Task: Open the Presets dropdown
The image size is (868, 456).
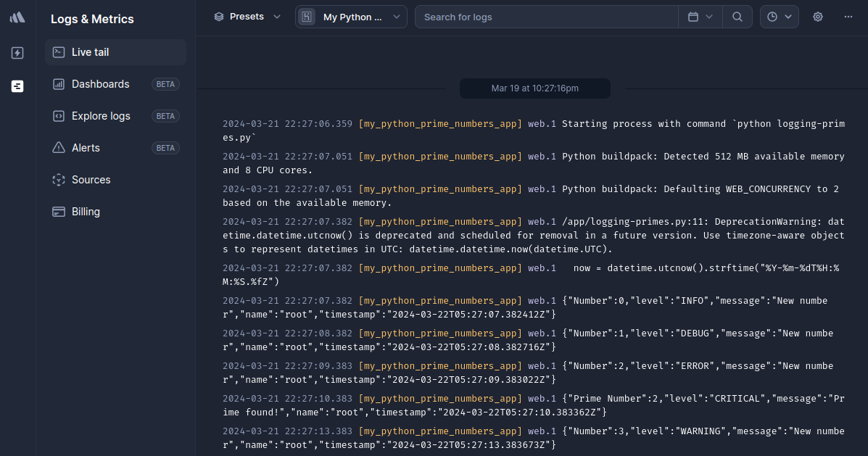Action: click(247, 16)
